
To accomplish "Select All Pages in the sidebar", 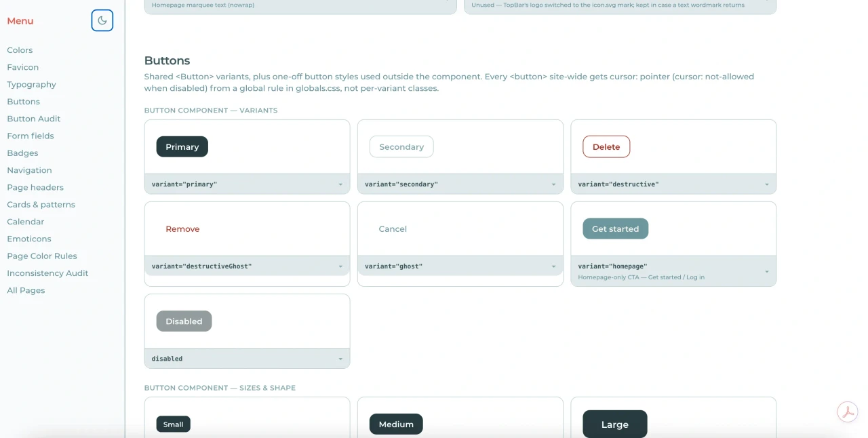I will (x=26, y=290).
